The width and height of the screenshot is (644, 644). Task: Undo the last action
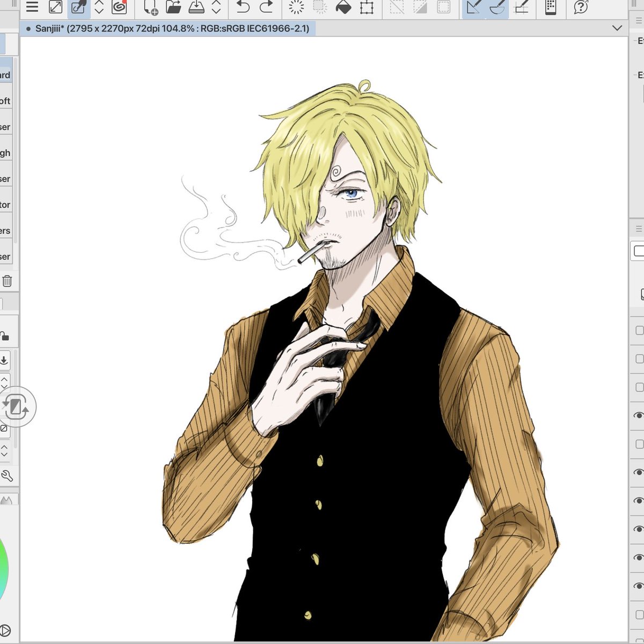(243, 7)
